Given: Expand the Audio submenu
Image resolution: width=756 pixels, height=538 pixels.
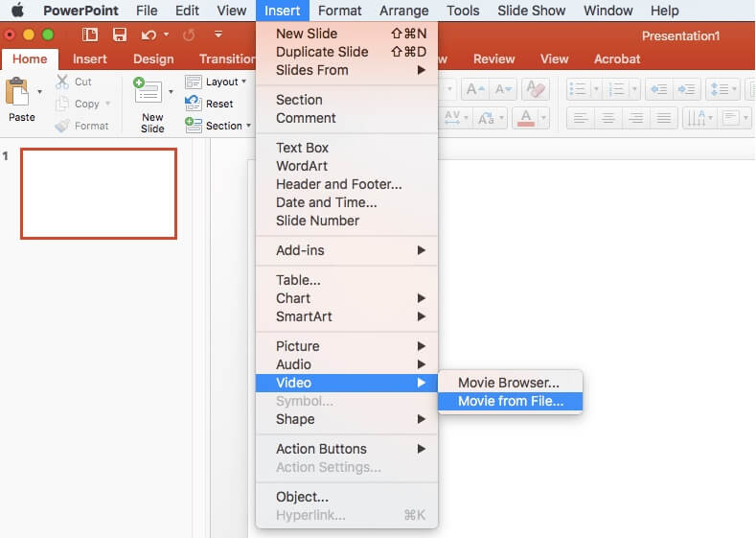Looking at the screenshot, I should tap(347, 364).
